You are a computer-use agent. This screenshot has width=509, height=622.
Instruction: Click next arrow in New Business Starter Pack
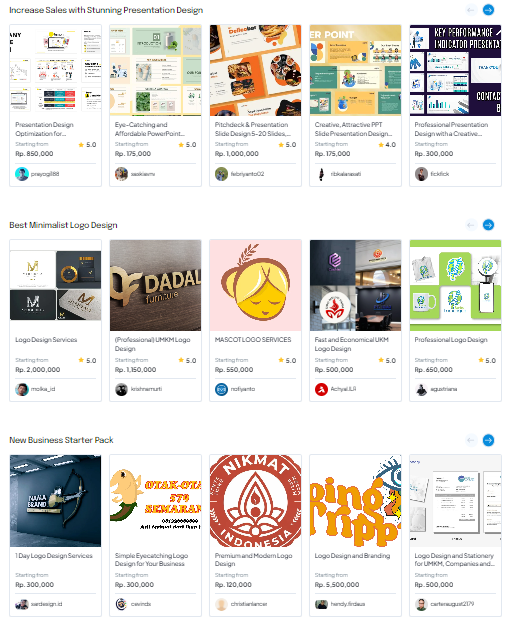click(x=488, y=440)
